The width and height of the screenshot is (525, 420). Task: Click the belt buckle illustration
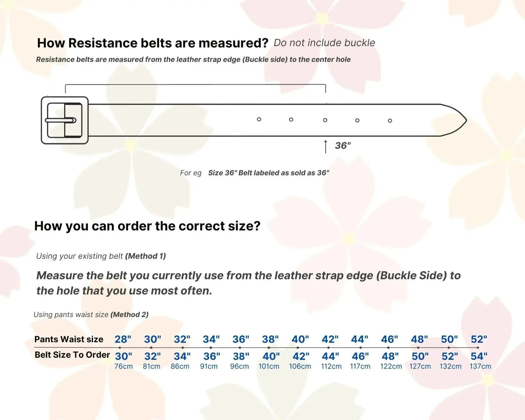point(65,120)
